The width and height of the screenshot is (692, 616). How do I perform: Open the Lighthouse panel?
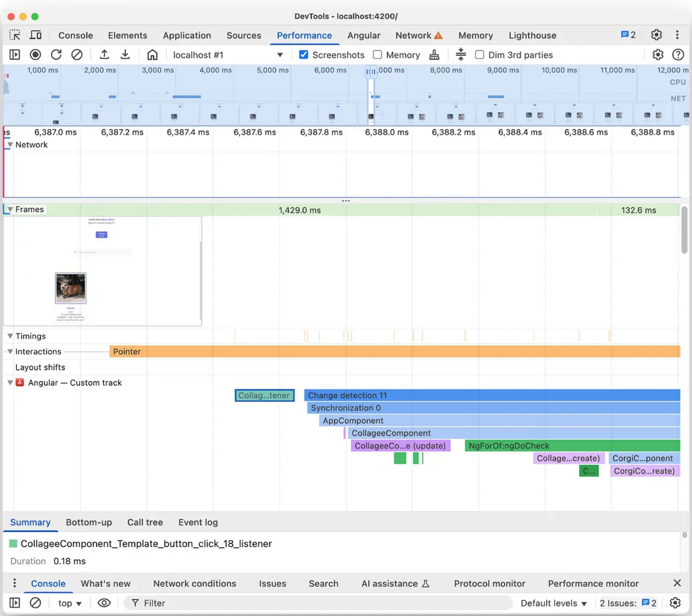pyautogui.click(x=532, y=35)
